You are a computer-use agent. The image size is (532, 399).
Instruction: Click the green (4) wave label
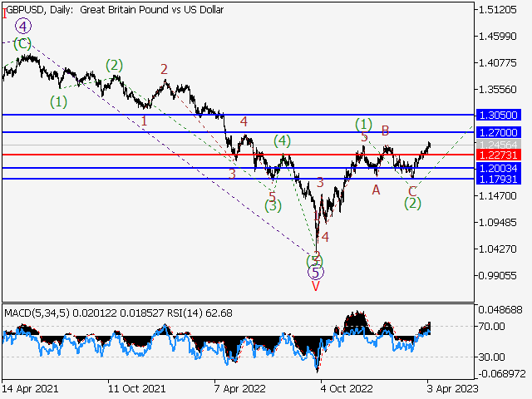coord(283,140)
